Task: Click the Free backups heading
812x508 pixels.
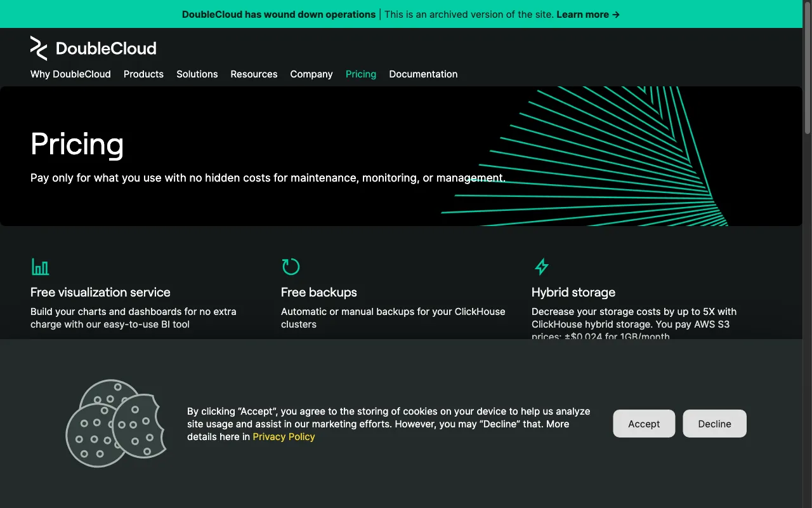Action: coord(319,292)
